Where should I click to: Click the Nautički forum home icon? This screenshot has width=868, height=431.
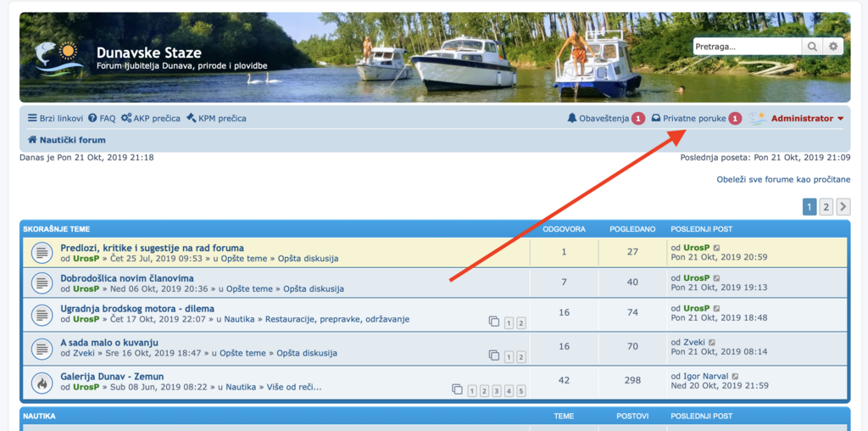(33, 140)
